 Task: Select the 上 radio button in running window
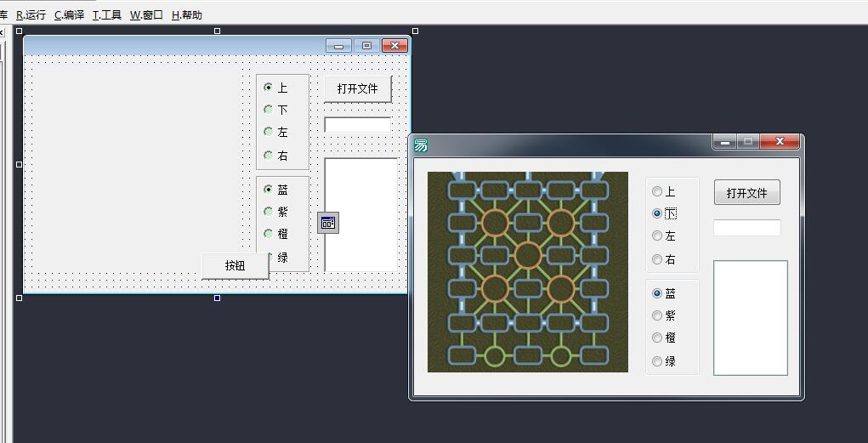point(657,192)
